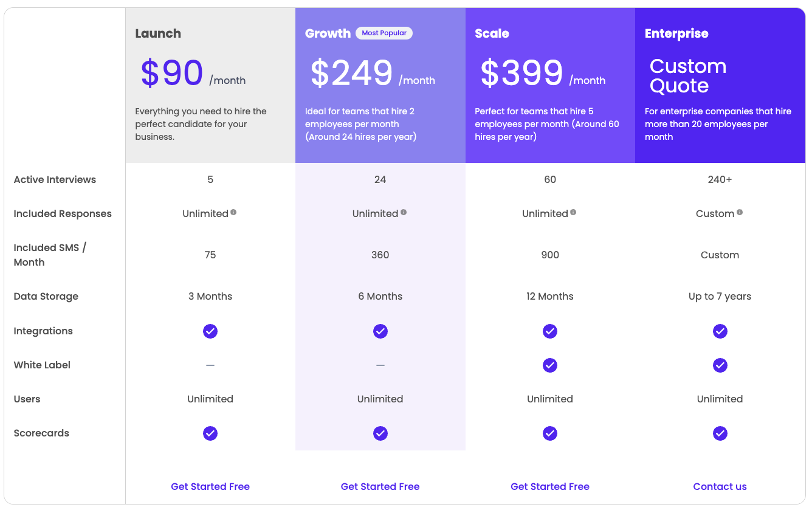
Task: Click the Integrations checkmark under Enterprise plan
Action: tap(720, 331)
